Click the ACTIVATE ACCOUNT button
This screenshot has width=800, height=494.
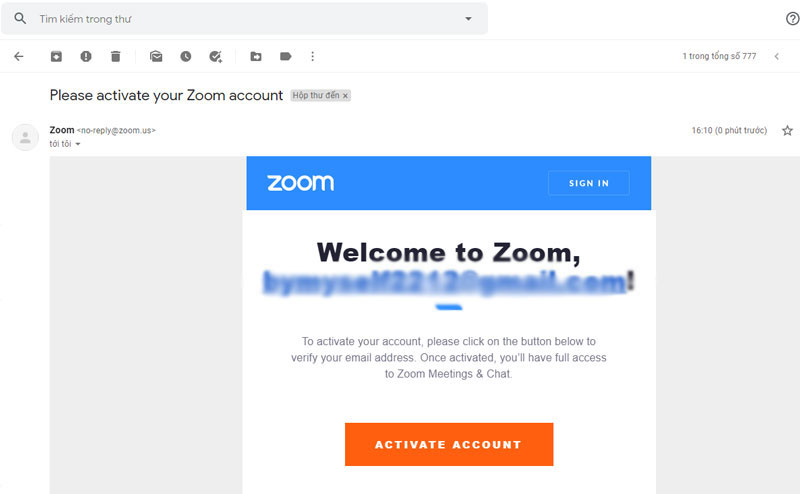[x=448, y=444]
